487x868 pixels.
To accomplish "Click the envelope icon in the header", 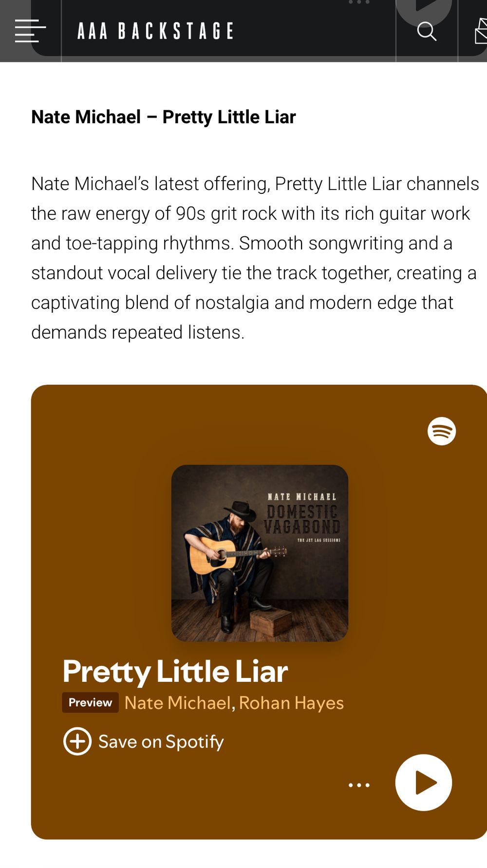I will 481,32.
